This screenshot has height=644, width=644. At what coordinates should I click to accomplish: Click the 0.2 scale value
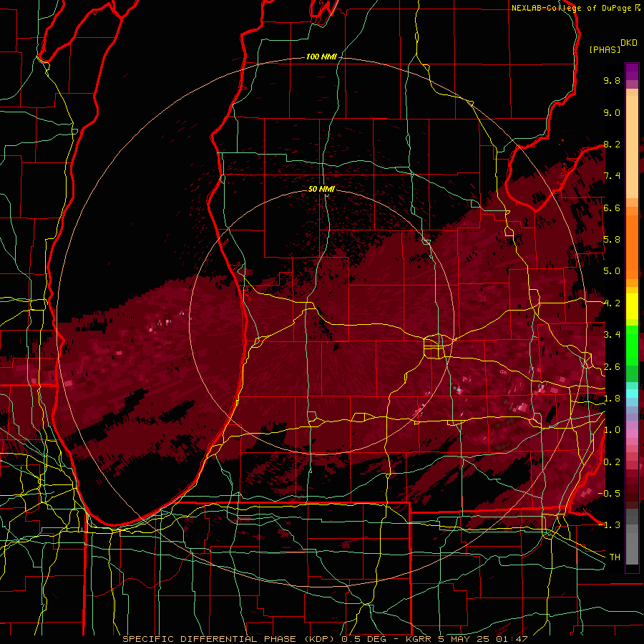pos(612,462)
